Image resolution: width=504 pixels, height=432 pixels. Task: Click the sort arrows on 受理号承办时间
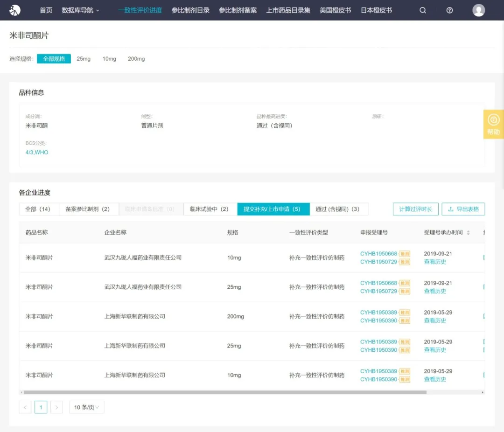(468, 232)
